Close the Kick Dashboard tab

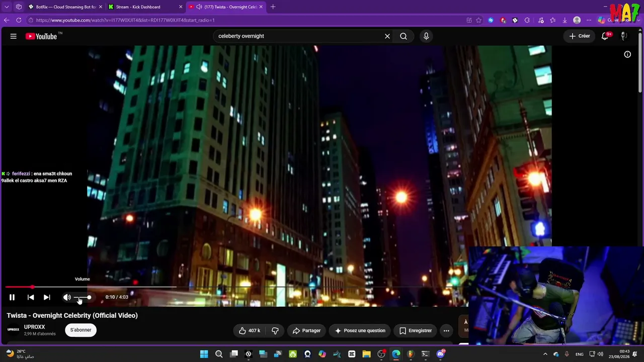click(x=181, y=7)
